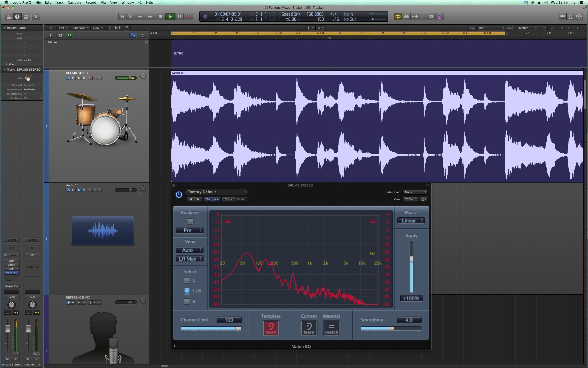Open the Drag Overlap dropdown
The width and height of the screenshot is (588, 368).
point(527,28)
